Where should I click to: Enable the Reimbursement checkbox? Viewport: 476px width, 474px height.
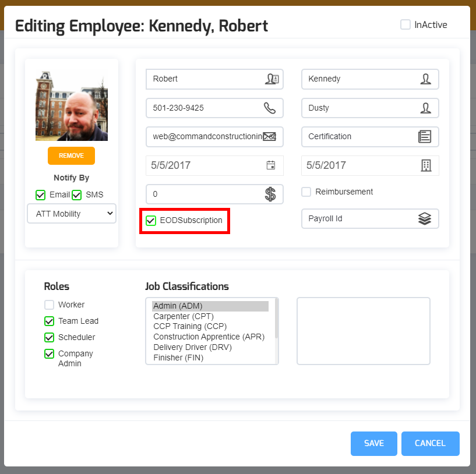306,192
